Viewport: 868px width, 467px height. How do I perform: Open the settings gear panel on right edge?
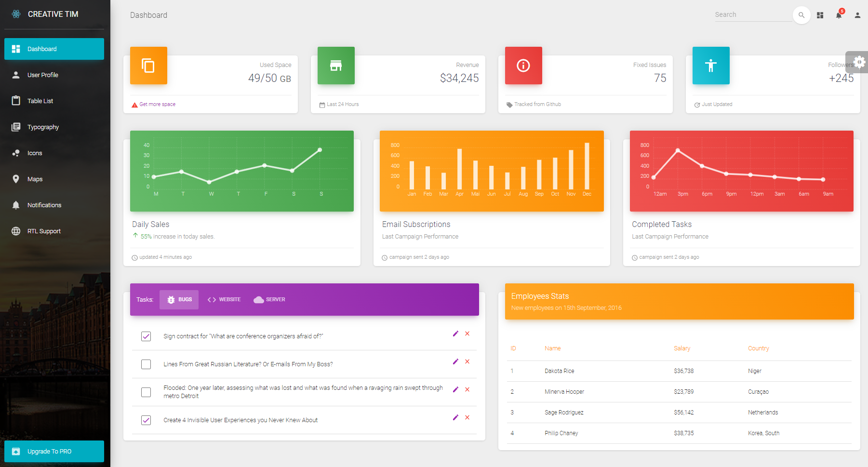[859, 62]
